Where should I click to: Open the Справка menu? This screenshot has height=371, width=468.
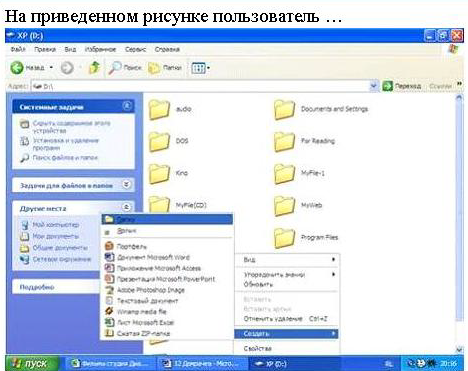[167, 49]
